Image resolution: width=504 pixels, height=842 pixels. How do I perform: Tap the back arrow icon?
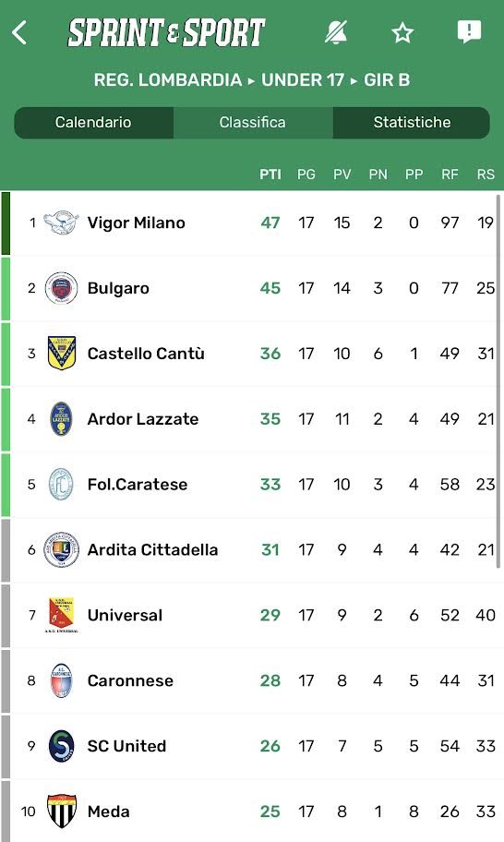[x=19, y=32]
